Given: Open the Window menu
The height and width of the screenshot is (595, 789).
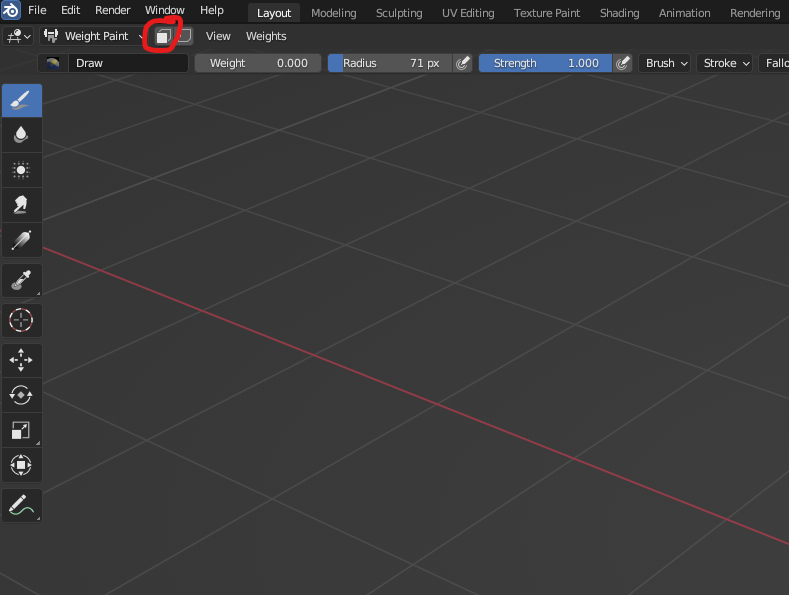Looking at the screenshot, I should [165, 10].
